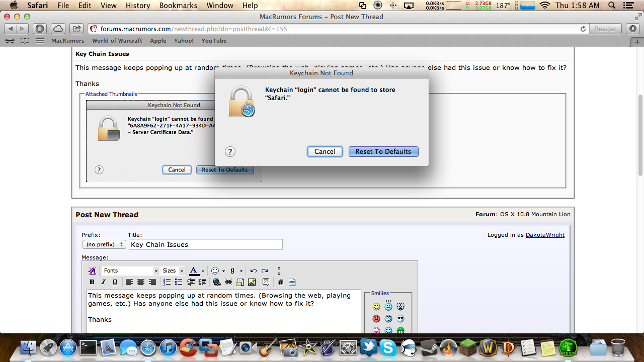Image resolution: width=644 pixels, height=362 pixels.
Task: Decrease indent in message editor
Action: pos(191,282)
